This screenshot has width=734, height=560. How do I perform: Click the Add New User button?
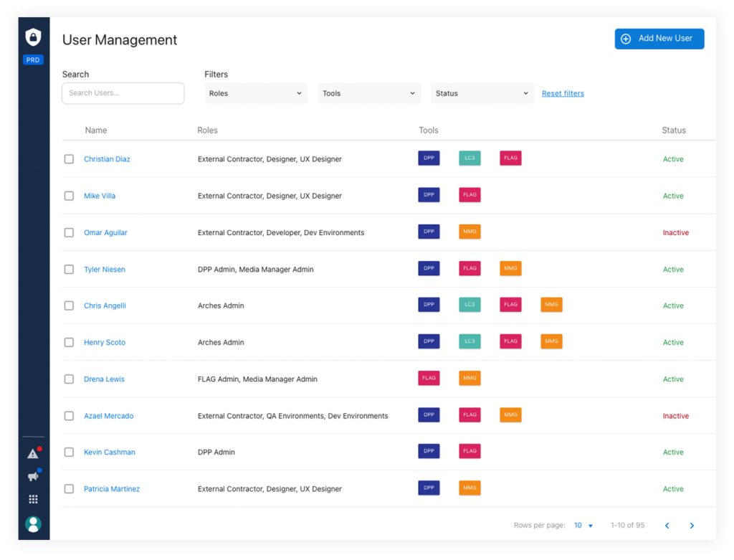point(659,39)
